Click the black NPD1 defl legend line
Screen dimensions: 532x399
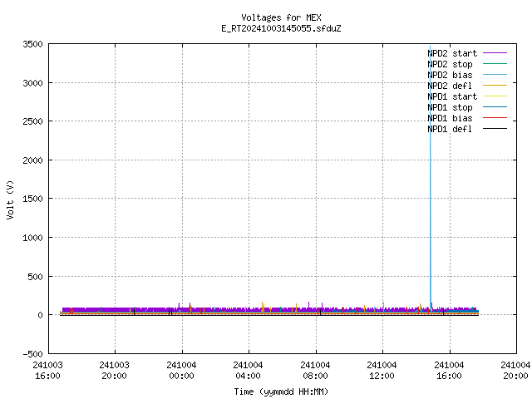point(495,129)
